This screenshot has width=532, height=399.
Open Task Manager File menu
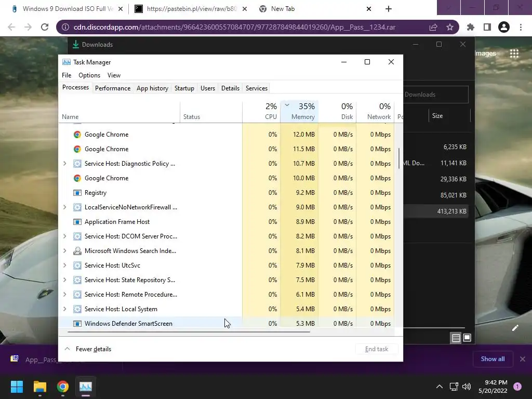(x=66, y=75)
